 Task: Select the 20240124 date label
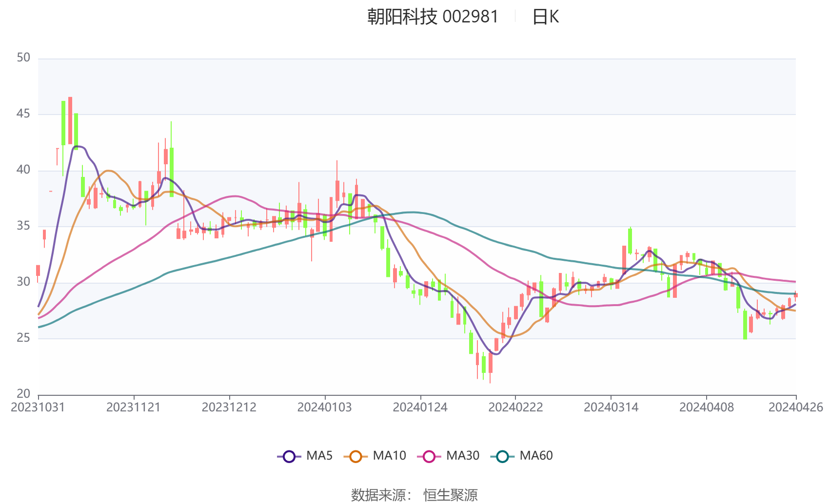(x=420, y=407)
